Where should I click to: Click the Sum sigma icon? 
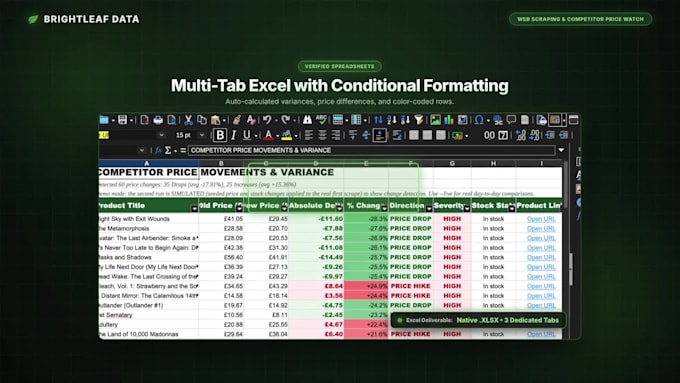tap(168, 150)
